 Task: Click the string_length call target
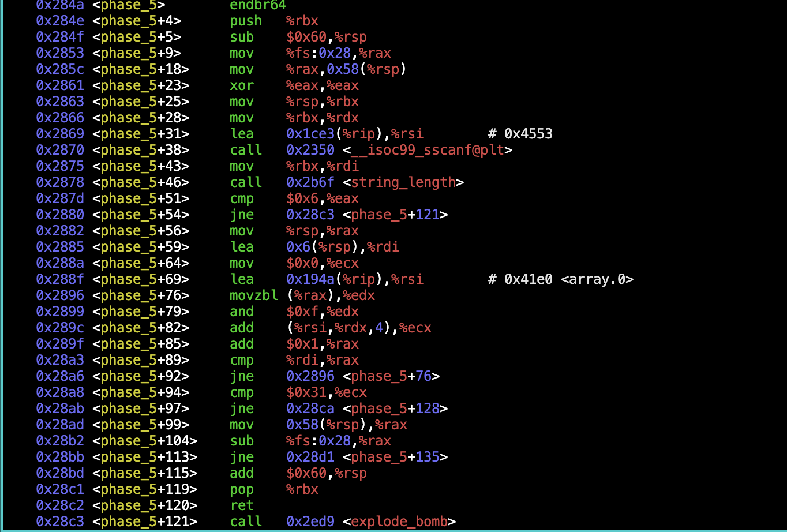pyautogui.click(x=403, y=182)
